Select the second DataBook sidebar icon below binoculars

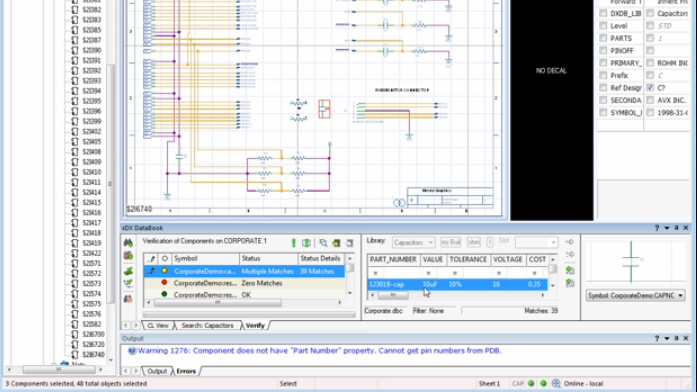pyautogui.click(x=128, y=256)
